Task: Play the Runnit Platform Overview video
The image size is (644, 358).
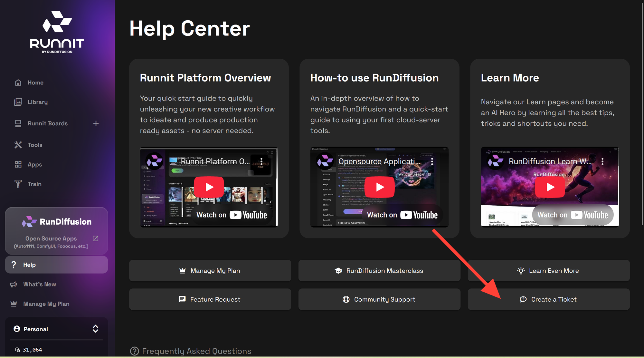Action: click(x=209, y=187)
